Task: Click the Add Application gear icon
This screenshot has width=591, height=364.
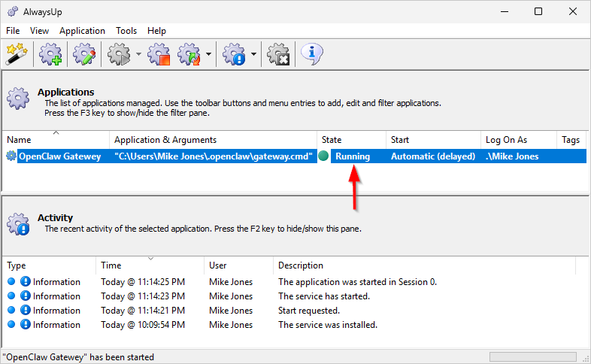Action: point(50,54)
